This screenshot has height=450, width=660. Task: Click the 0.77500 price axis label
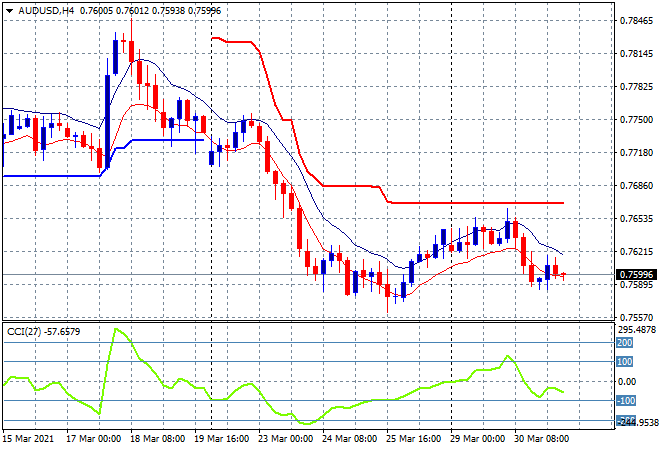pos(633,119)
